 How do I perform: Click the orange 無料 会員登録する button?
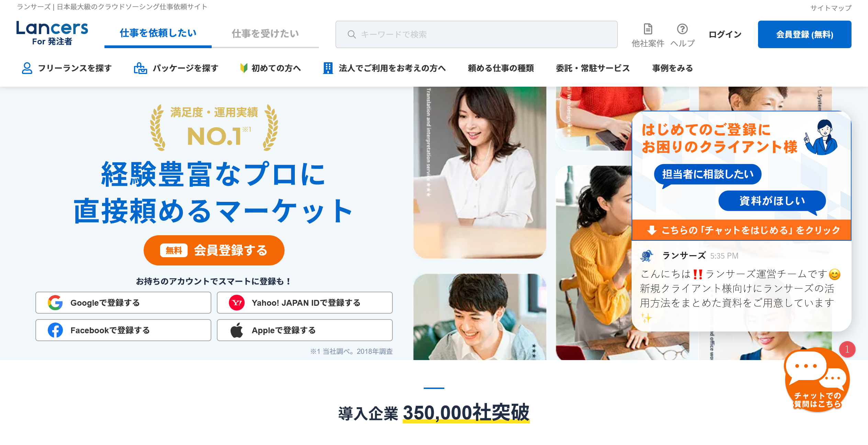[x=214, y=250]
